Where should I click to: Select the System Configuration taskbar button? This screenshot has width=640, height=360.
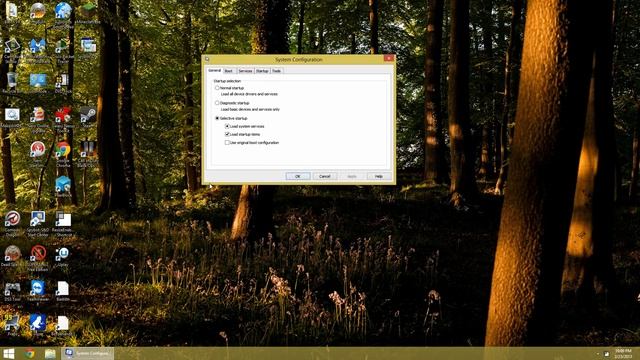87,353
